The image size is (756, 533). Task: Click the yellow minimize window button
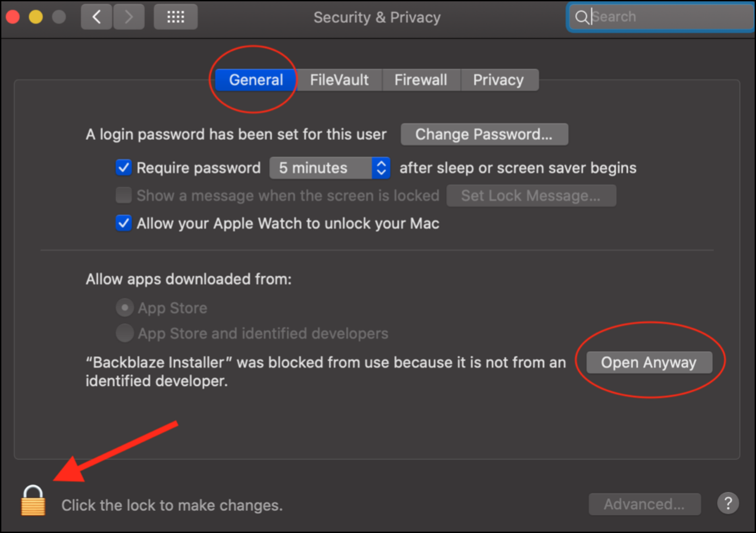[36, 17]
